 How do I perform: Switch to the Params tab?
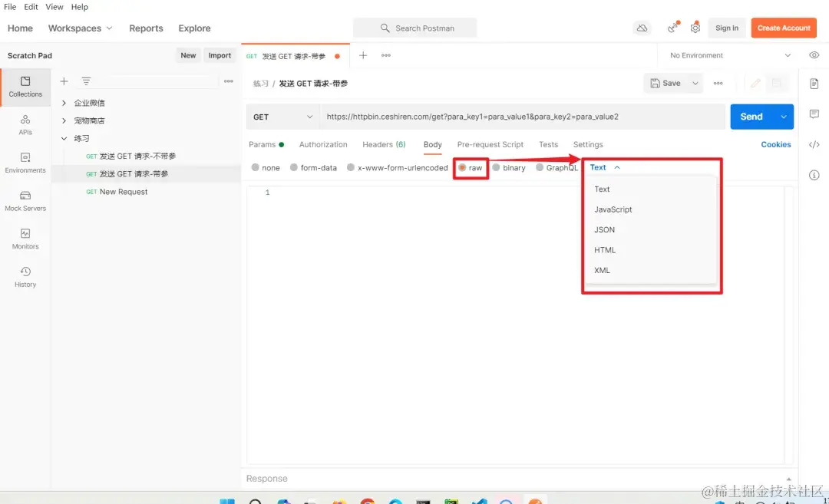(x=266, y=144)
